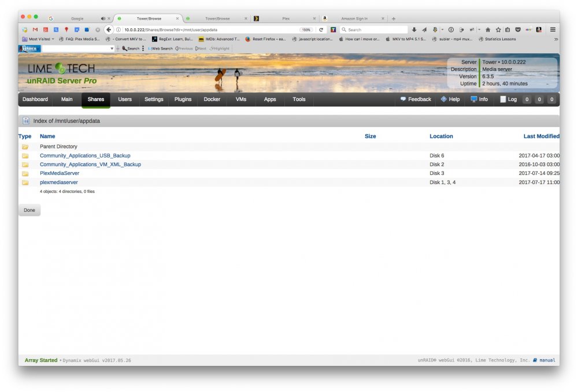Open dropdown arrow beside yellow download icon
The image size is (578, 392).
tap(442, 30)
